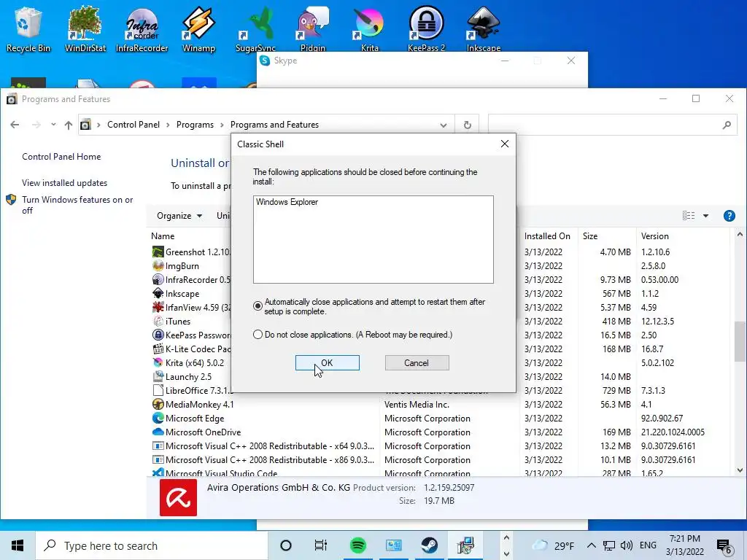Open Spotify from the taskbar
This screenshot has width=747, height=560.
(357, 545)
